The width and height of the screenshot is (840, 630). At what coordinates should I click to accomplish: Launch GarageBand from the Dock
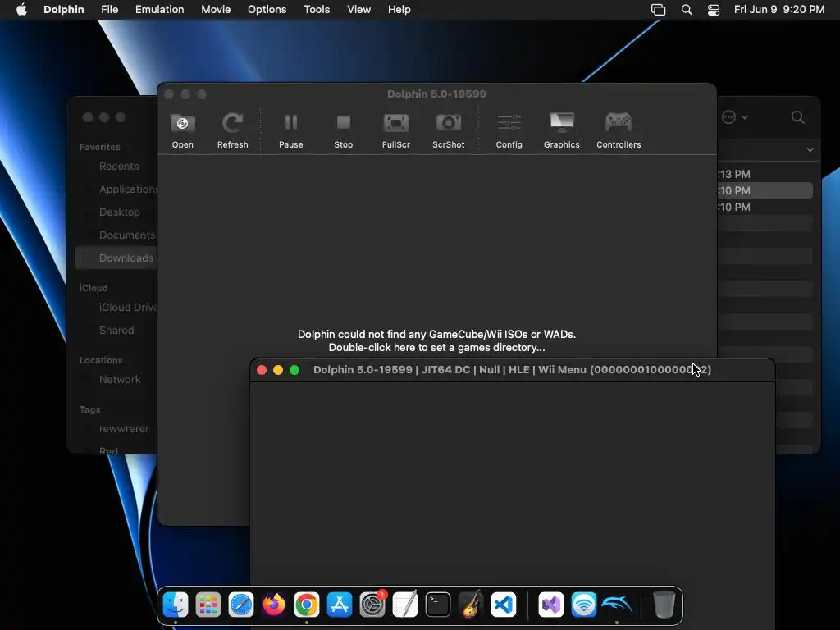coord(471,605)
